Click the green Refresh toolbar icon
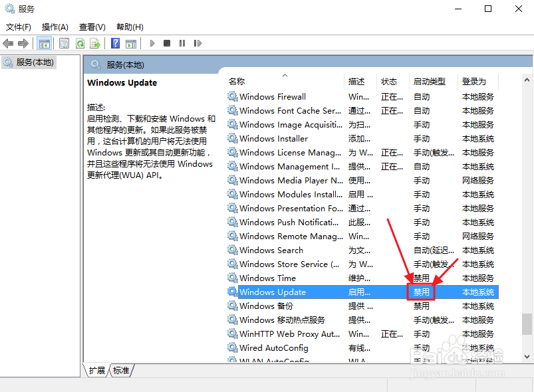The height and width of the screenshot is (392, 534). pos(80,44)
